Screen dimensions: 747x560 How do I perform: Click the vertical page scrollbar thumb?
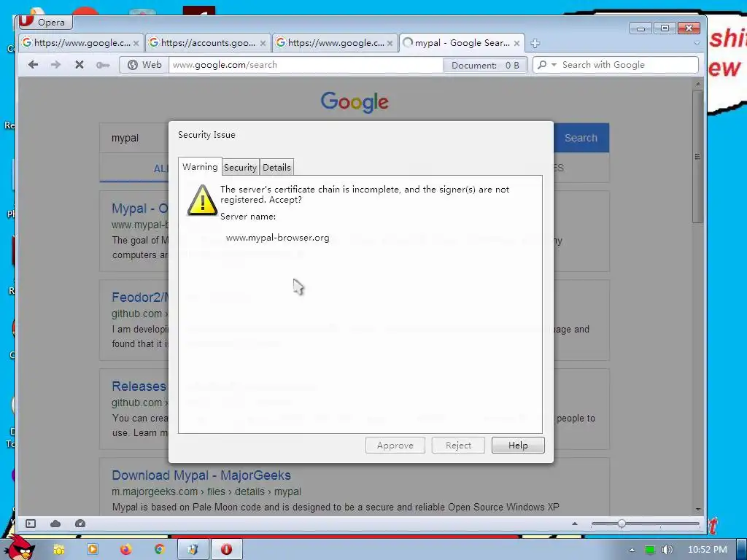[698, 157]
